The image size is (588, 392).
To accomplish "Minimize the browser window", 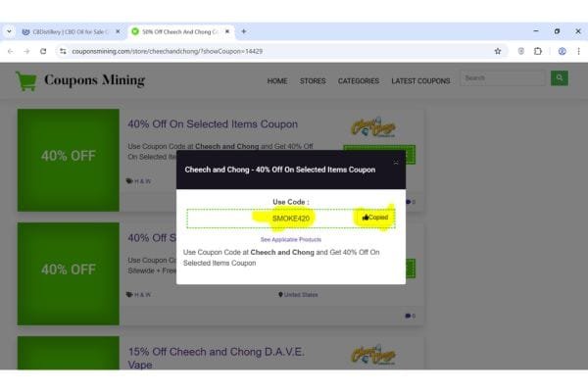I will (536, 31).
